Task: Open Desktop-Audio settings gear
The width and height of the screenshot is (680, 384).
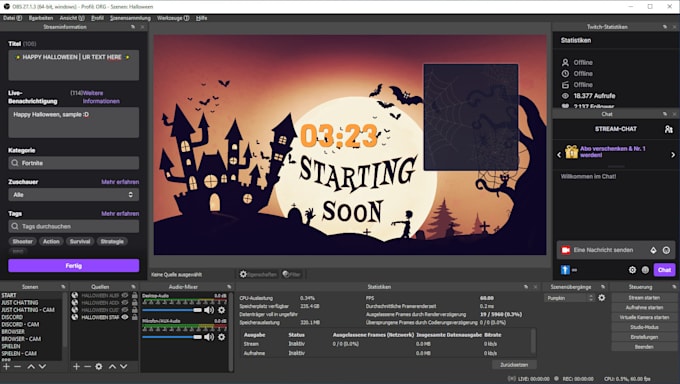Action: [x=222, y=310]
